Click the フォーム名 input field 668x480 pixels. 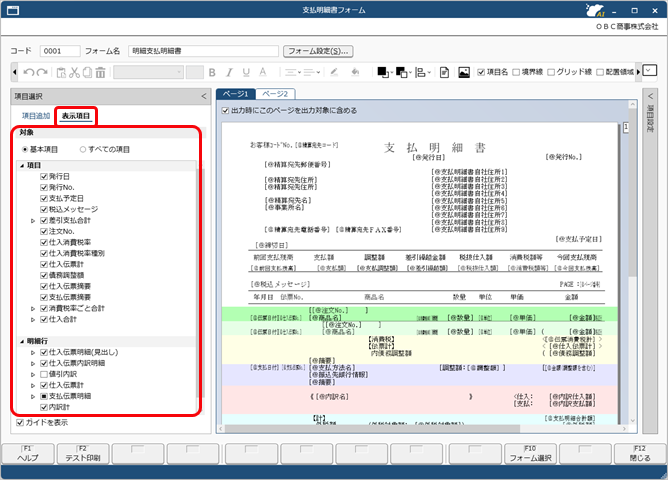(203, 51)
